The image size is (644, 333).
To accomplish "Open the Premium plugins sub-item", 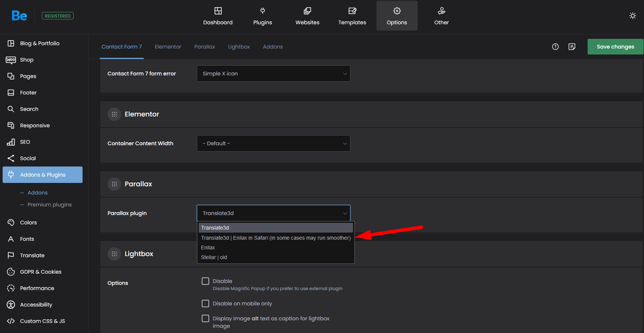I will [x=50, y=205].
